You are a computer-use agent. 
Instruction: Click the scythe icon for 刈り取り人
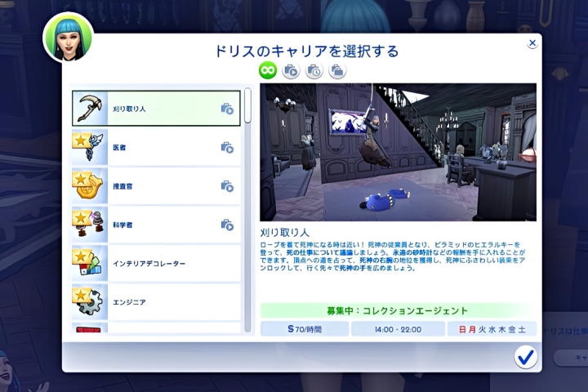point(89,109)
